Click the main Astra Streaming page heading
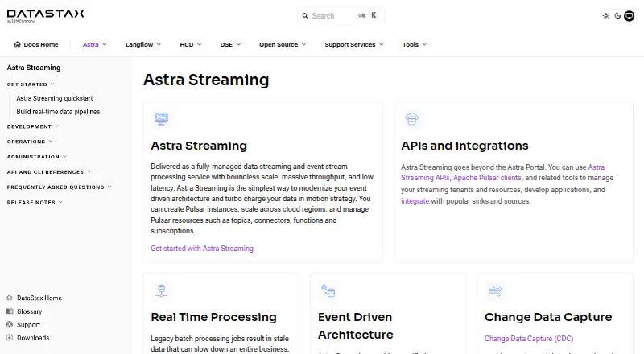The image size is (644, 354). pos(206,80)
